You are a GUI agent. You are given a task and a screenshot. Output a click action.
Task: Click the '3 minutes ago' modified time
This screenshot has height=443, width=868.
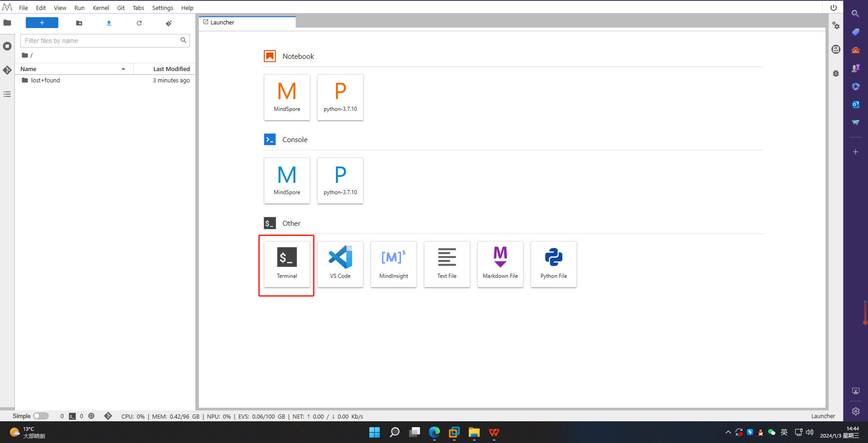point(171,80)
